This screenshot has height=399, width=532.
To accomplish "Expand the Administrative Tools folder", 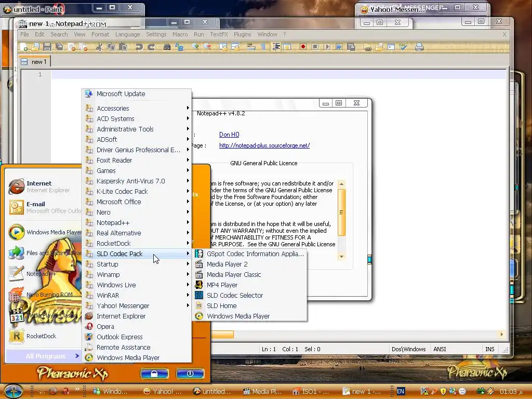I will tap(137, 129).
